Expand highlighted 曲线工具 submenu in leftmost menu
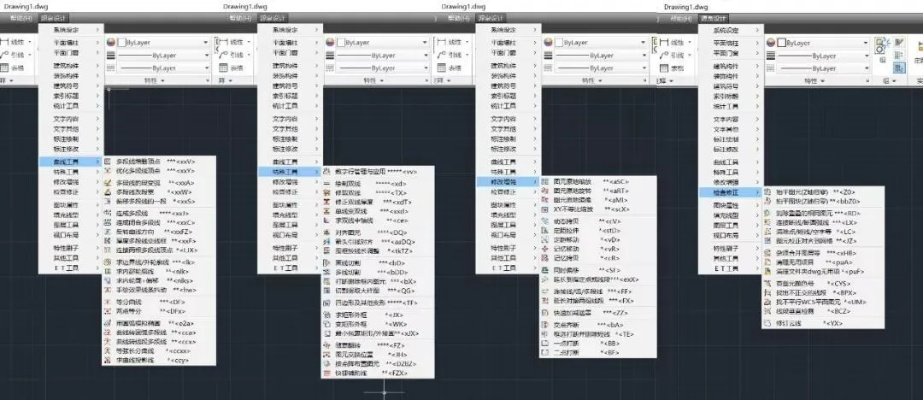The width and height of the screenshot is (923, 400). pyautogui.click(x=60, y=160)
